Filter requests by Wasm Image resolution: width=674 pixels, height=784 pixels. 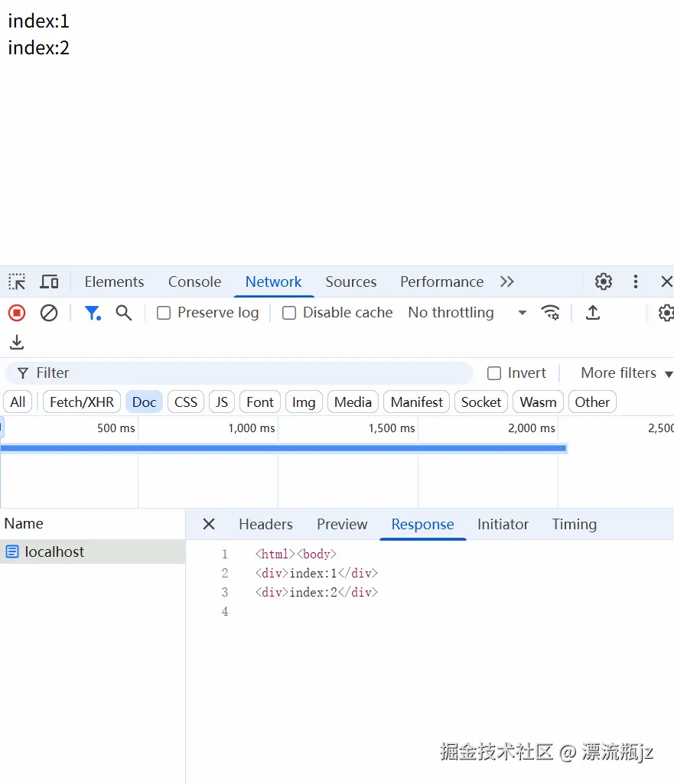(x=538, y=402)
